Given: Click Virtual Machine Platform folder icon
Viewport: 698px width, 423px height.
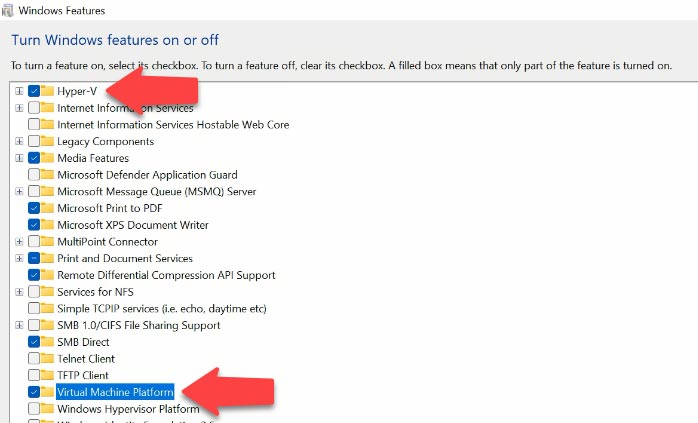Looking at the screenshot, I should pos(47,392).
